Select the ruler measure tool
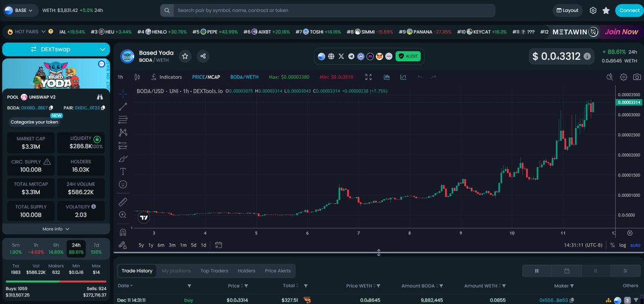 click(123, 202)
